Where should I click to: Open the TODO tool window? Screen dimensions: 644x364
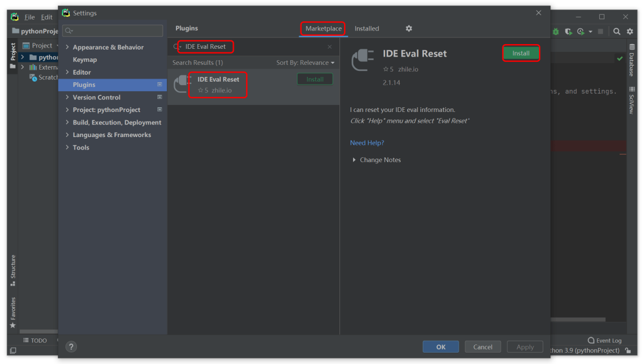point(35,341)
